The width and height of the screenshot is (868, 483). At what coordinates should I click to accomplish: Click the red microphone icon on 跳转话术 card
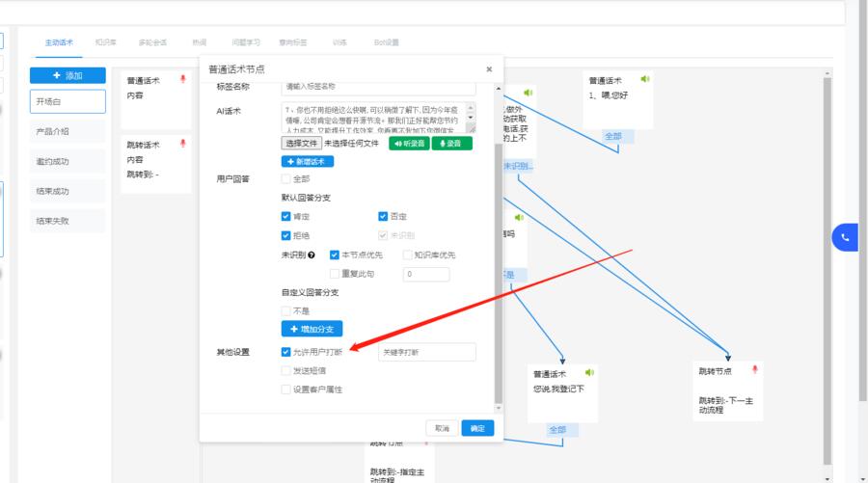[182, 144]
